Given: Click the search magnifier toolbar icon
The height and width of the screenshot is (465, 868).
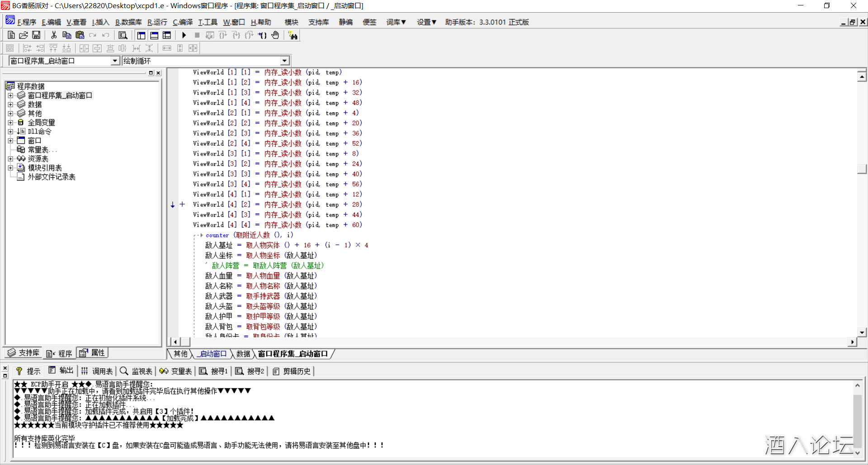Looking at the screenshot, I should click(x=123, y=35).
